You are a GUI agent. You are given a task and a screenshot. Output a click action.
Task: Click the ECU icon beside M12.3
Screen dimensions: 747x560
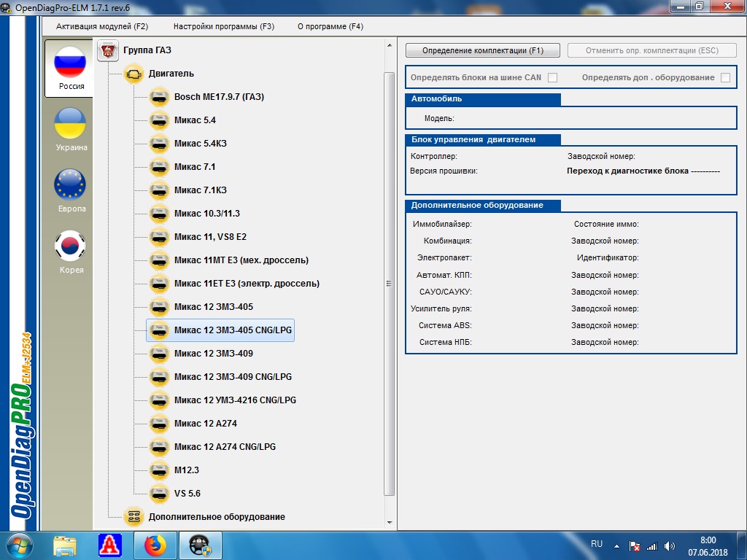(x=159, y=470)
